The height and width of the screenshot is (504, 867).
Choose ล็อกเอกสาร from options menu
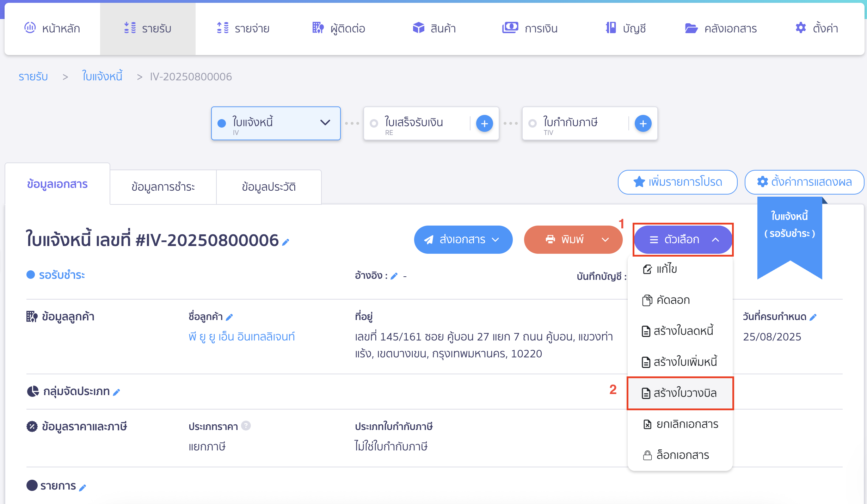point(680,455)
